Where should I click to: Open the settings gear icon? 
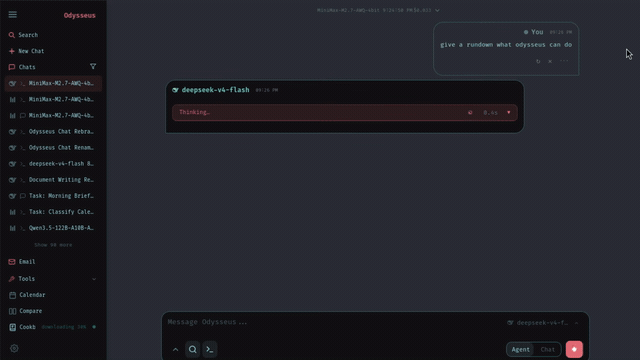pos(14,349)
